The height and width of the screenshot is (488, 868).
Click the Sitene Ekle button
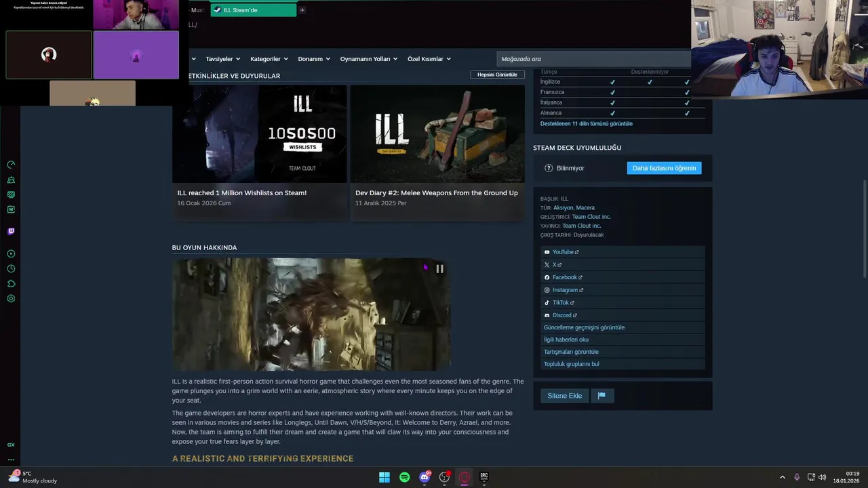coord(564,396)
